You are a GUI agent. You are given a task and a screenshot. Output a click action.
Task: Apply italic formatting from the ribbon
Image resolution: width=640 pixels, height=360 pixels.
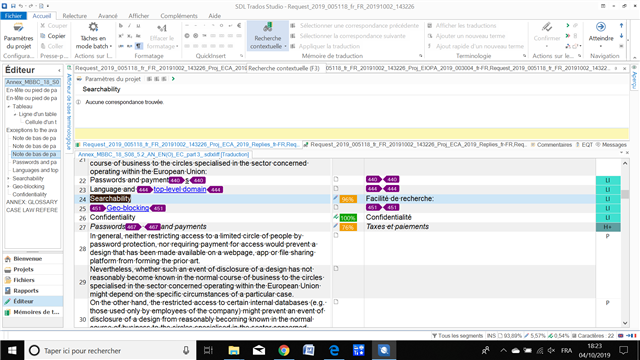click(x=129, y=26)
